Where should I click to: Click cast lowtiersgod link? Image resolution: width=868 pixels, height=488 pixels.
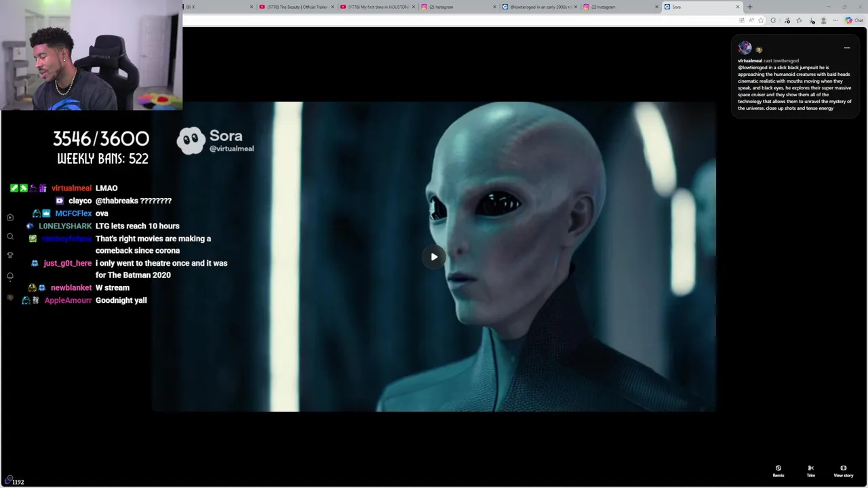pos(781,61)
